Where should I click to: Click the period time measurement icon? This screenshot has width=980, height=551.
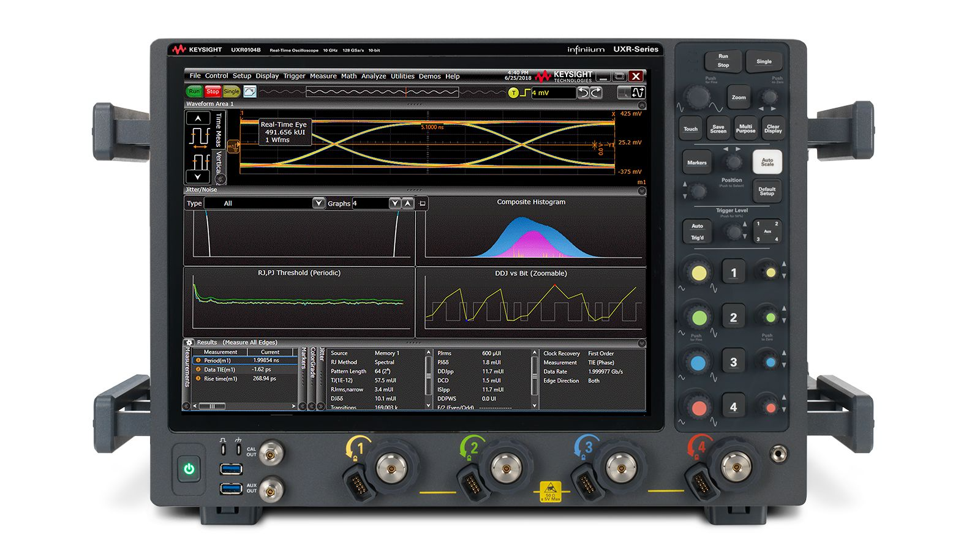click(x=200, y=138)
